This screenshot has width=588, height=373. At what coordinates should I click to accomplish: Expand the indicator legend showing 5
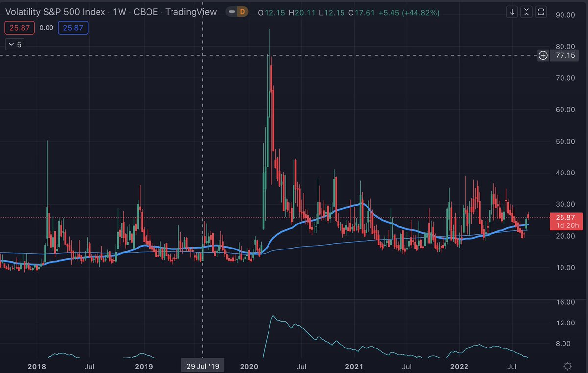14,44
